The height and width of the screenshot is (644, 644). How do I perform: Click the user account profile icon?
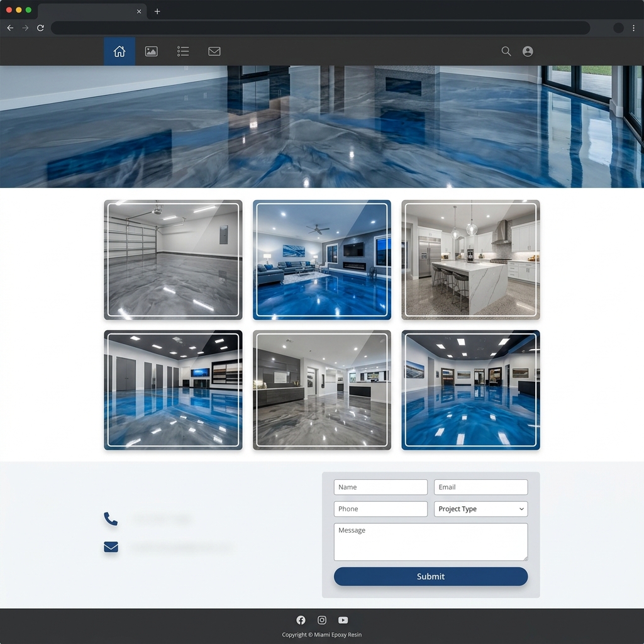coord(528,52)
